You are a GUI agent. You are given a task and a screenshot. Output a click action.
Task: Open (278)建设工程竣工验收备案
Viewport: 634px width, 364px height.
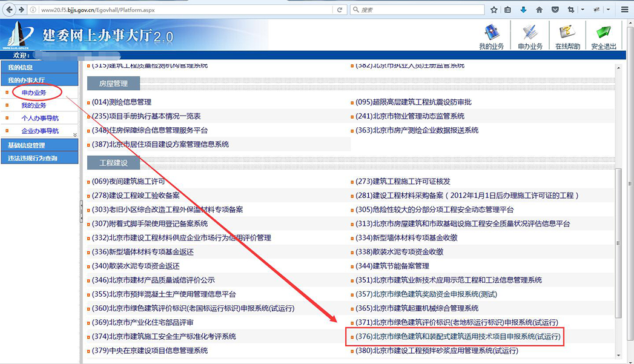(x=136, y=196)
